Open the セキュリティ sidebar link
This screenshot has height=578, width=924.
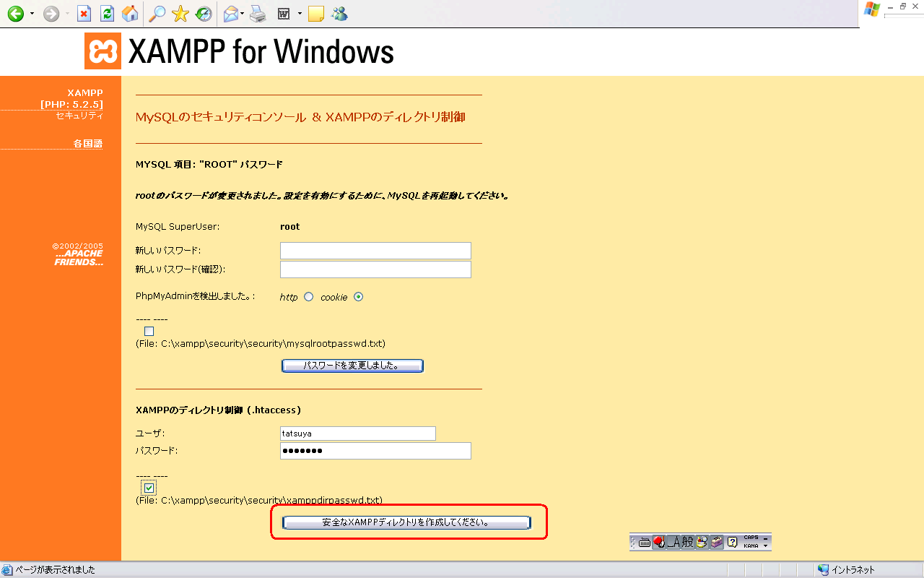(x=79, y=116)
